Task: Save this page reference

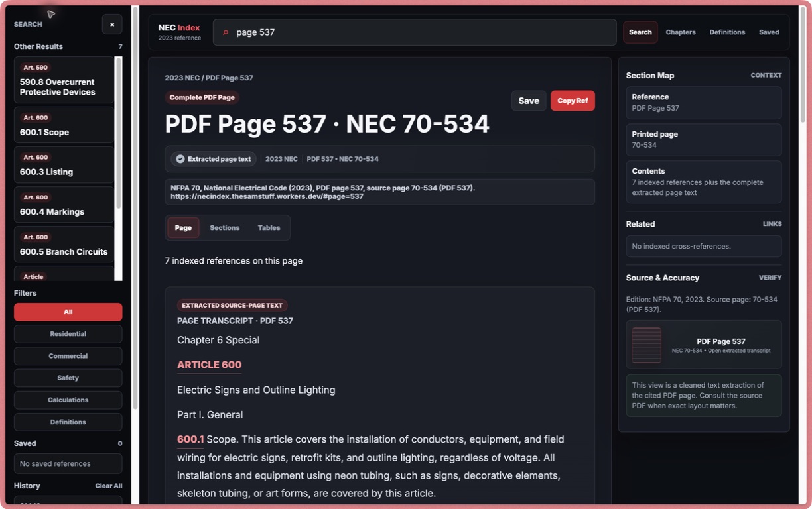Action: coord(529,101)
